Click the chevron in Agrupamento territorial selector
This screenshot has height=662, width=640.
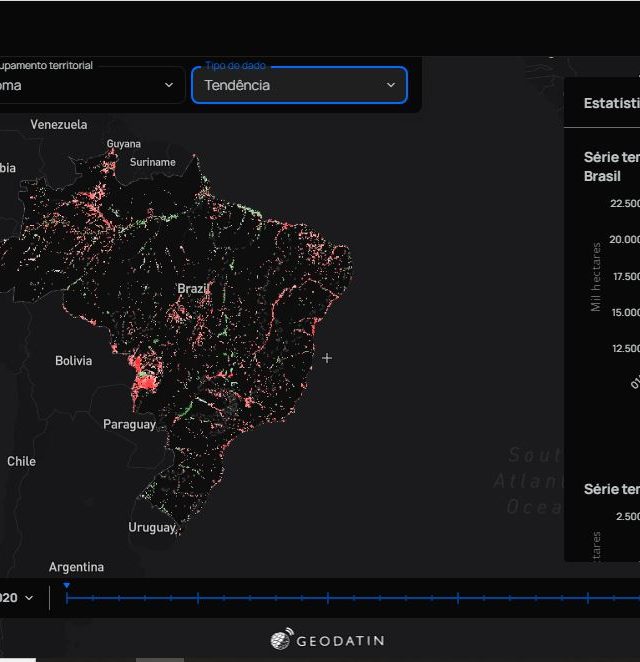(169, 85)
